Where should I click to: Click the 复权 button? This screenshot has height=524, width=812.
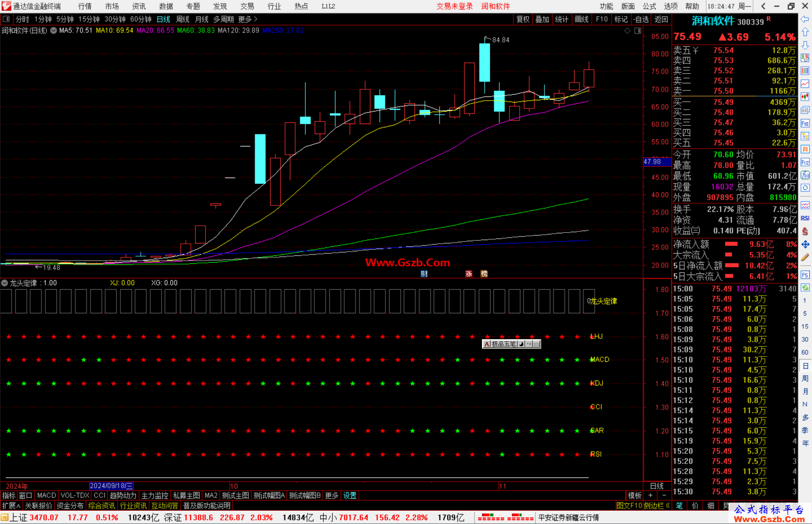point(523,19)
